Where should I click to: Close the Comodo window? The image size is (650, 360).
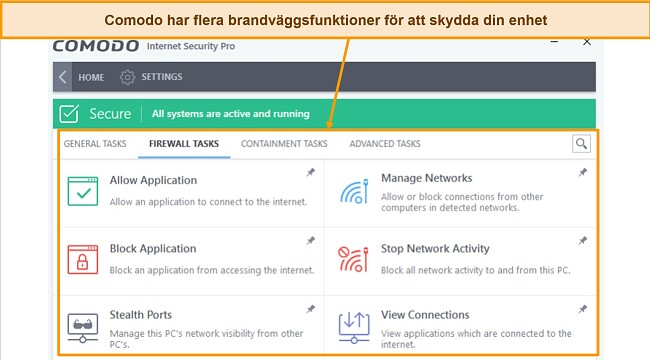tap(587, 42)
